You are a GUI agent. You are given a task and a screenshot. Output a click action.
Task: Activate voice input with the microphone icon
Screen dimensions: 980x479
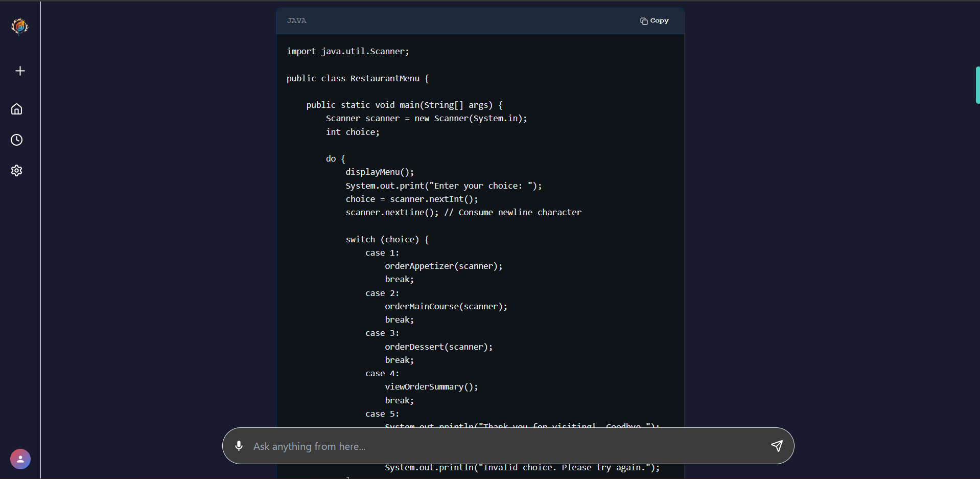[x=239, y=446]
